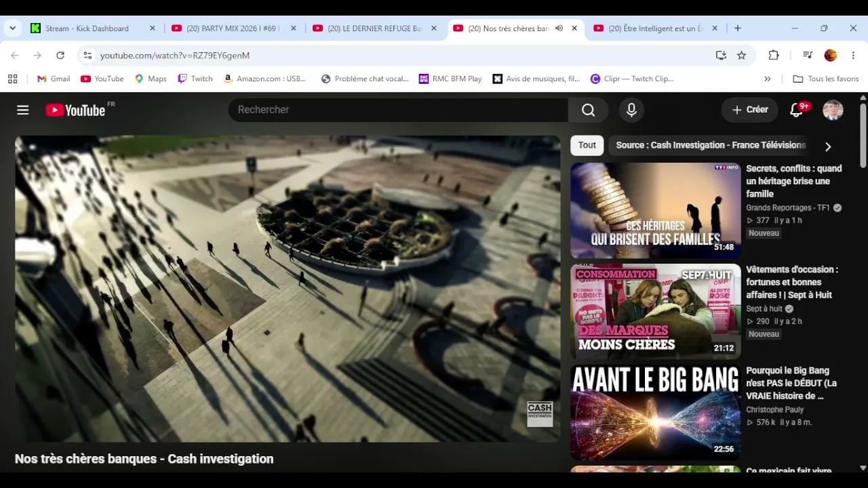Open a new browser tab

(x=738, y=28)
